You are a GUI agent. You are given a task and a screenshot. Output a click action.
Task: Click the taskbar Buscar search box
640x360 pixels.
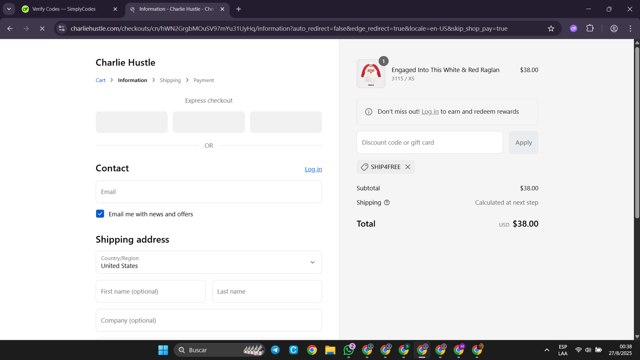click(220, 350)
